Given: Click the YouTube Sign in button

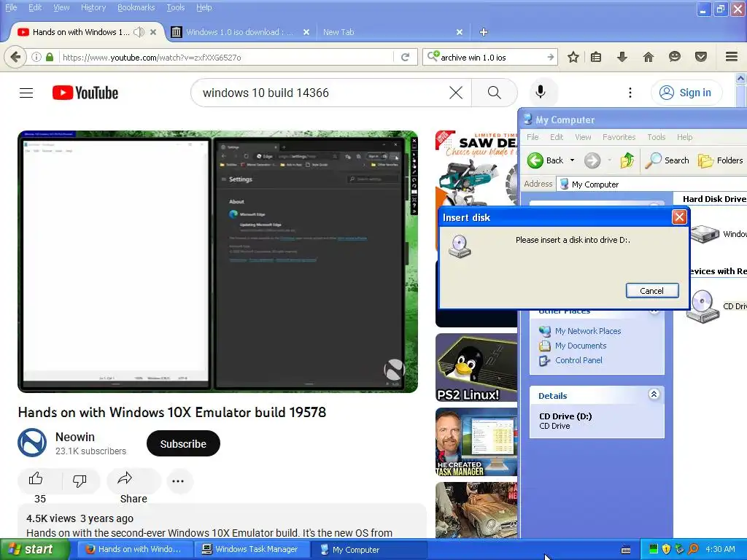Looking at the screenshot, I should tap(686, 93).
